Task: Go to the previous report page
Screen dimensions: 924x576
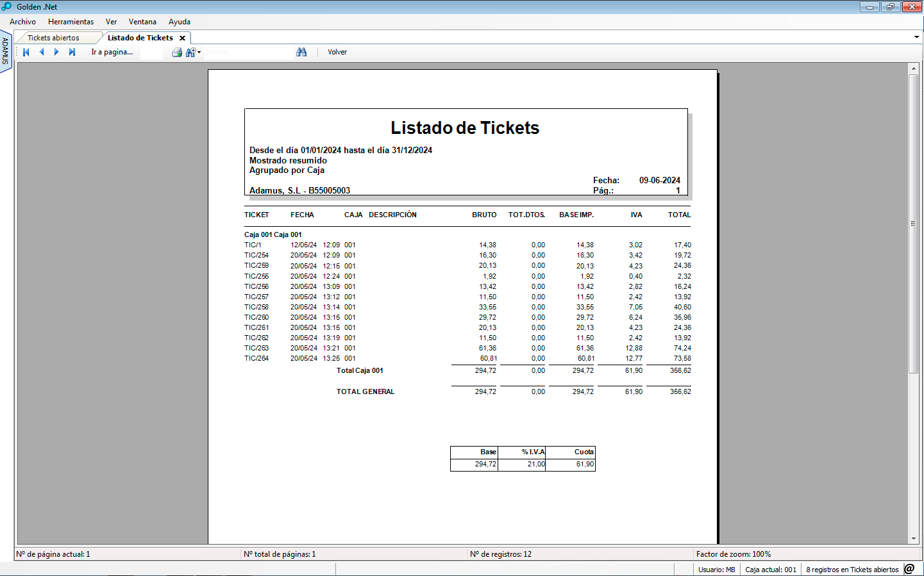Action: coord(42,52)
